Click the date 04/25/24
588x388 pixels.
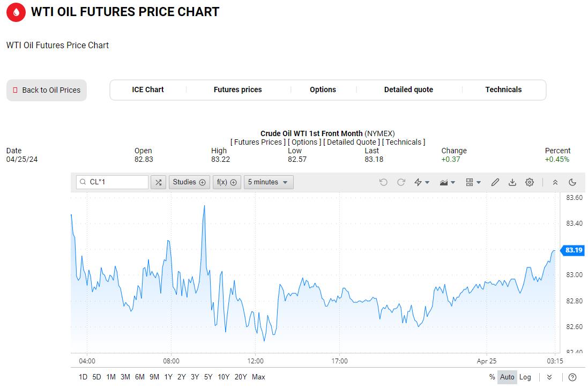point(22,159)
